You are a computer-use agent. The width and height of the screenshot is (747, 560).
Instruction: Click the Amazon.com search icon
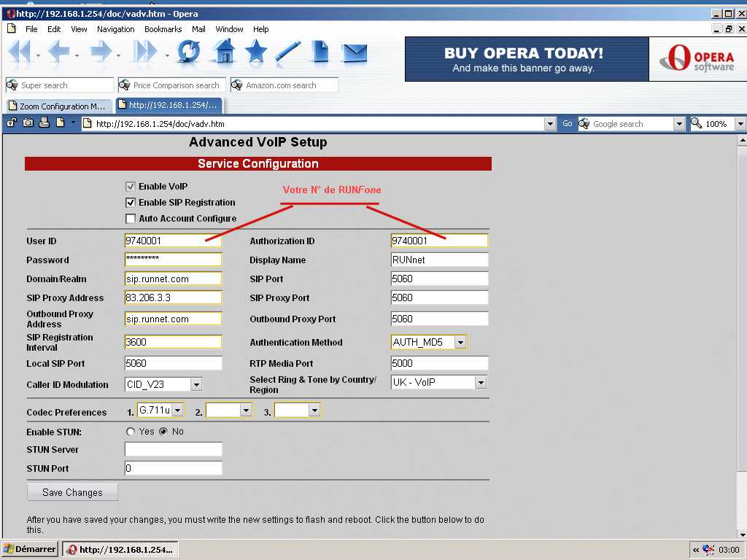[237, 85]
